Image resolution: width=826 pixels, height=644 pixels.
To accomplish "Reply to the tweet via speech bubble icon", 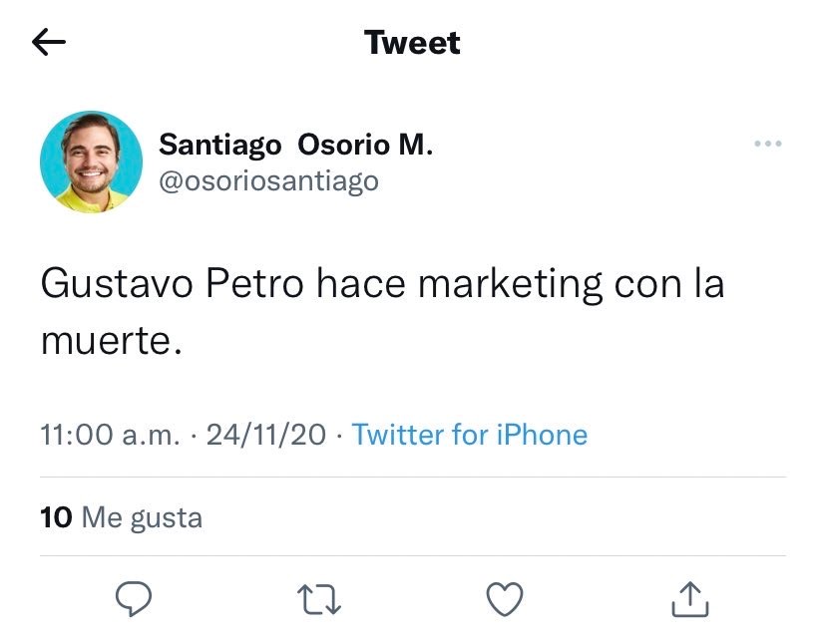I will pos(133,598).
